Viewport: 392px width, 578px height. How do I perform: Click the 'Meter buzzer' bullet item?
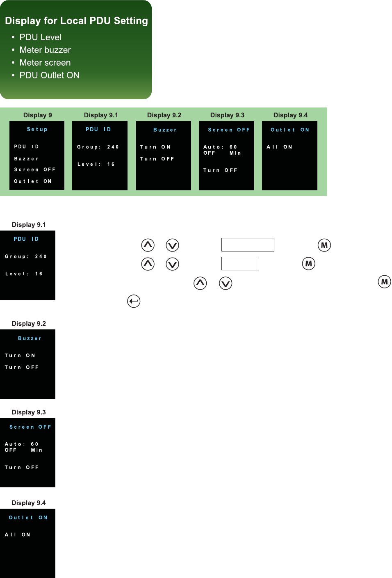tap(45, 50)
